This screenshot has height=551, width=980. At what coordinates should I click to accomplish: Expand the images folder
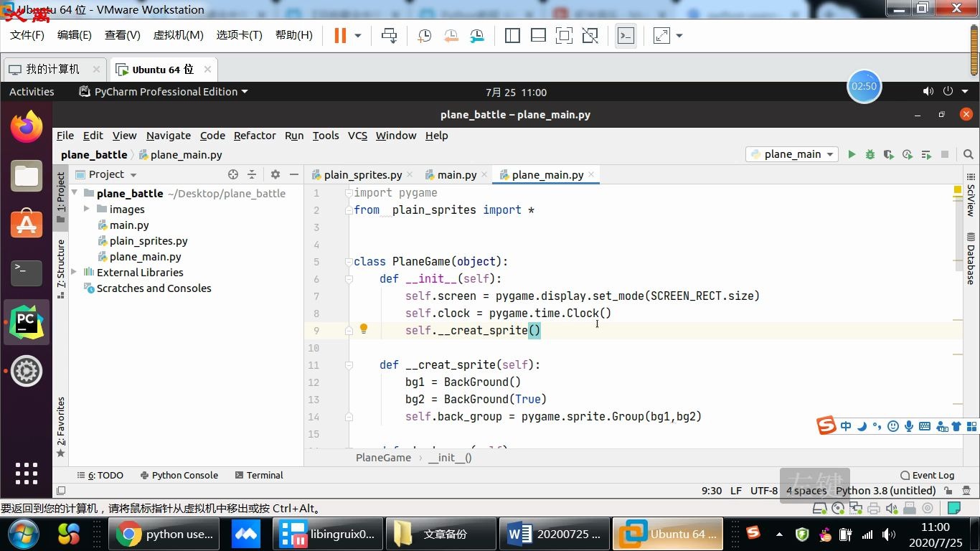point(86,209)
